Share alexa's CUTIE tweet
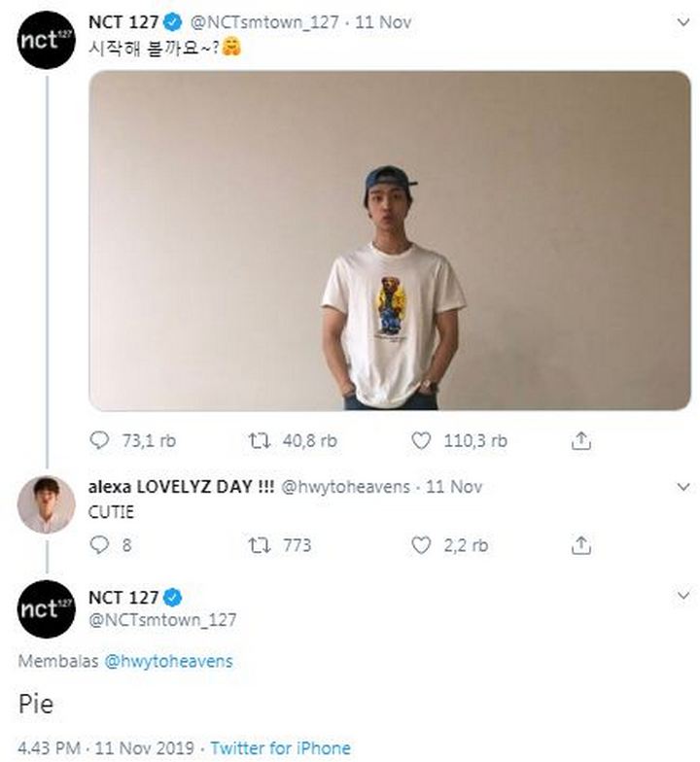 [580, 545]
